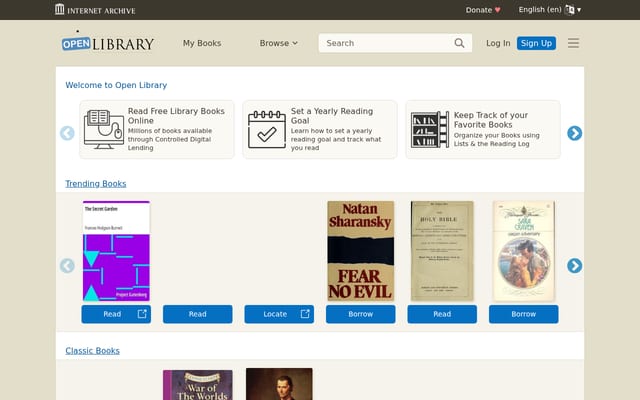Click the calendar checkmark icon
This screenshot has height=400, width=640.
click(x=267, y=129)
